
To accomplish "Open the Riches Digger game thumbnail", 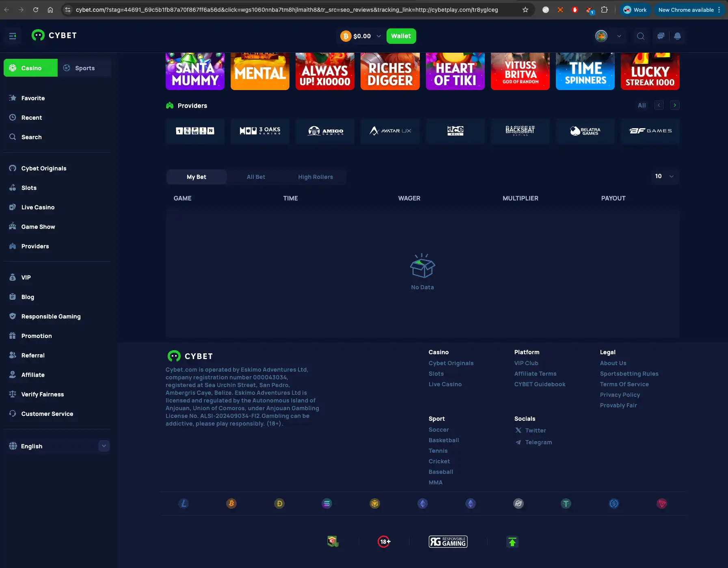I will pos(390,71).
